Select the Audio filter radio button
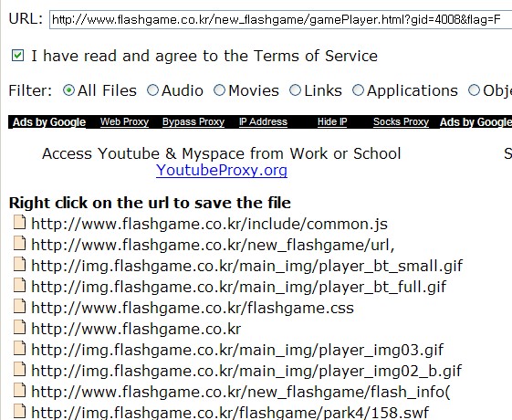Image resolution: width=512 pixels, height=420 pixels. pos(152,90)
